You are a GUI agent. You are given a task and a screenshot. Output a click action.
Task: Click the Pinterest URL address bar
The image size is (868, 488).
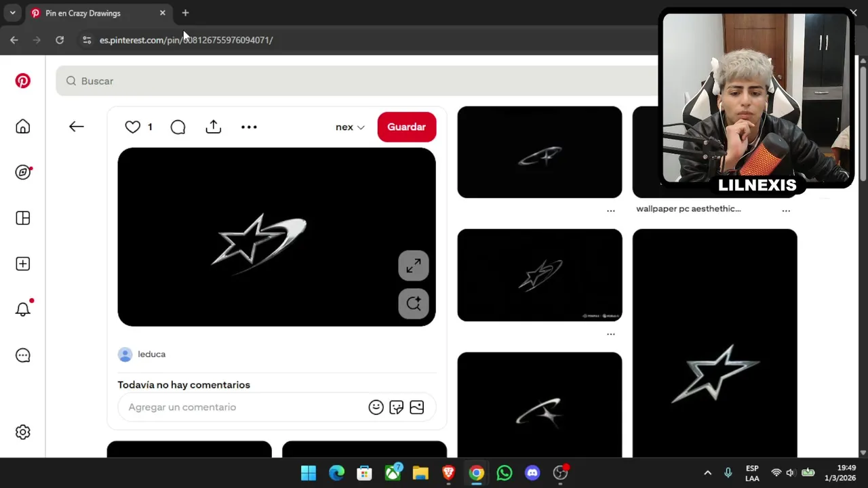[x=186, y=40]
